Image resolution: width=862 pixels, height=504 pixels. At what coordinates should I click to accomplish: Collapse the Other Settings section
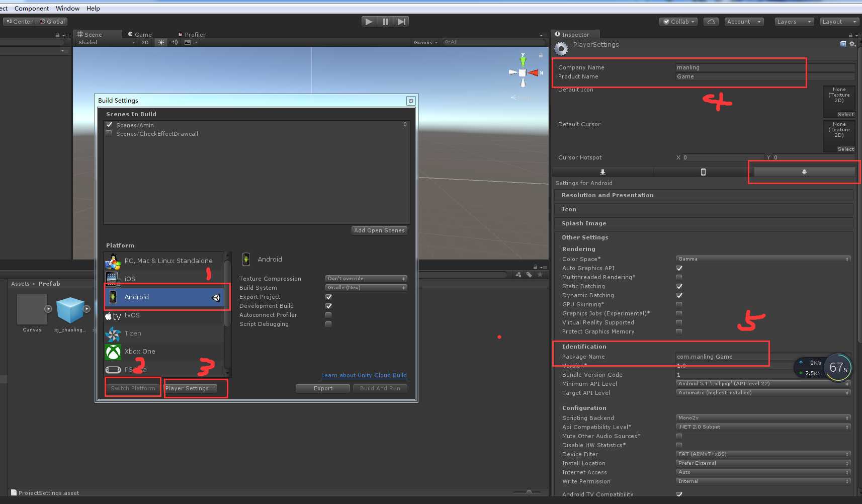(x=704, y=237)
